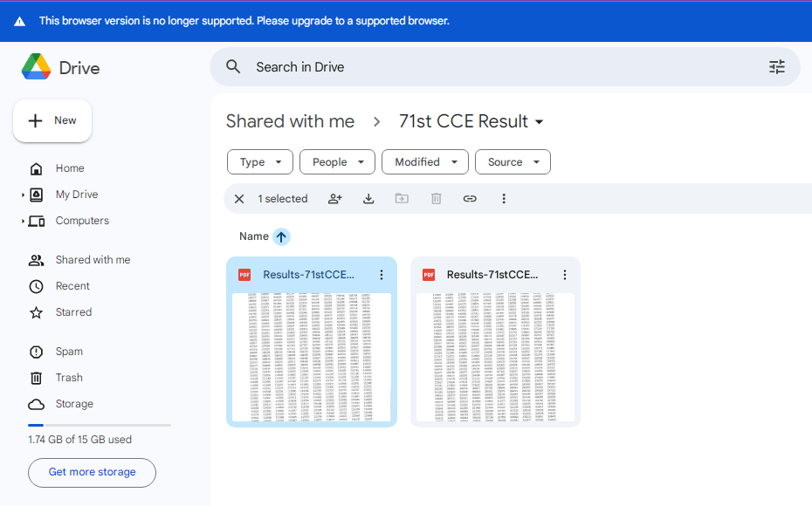
Task: Click the New button
Action: click(x=52, y=120)
